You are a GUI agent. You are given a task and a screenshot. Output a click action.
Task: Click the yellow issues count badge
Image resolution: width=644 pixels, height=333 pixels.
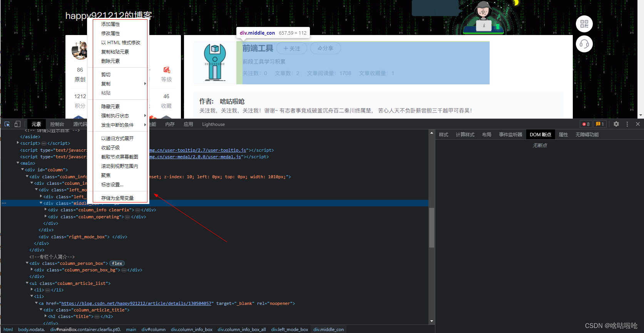pos(600,124)
